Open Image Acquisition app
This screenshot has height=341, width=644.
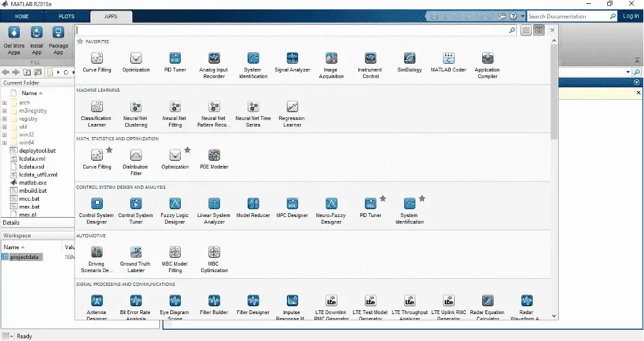click(x=331, y=66)
